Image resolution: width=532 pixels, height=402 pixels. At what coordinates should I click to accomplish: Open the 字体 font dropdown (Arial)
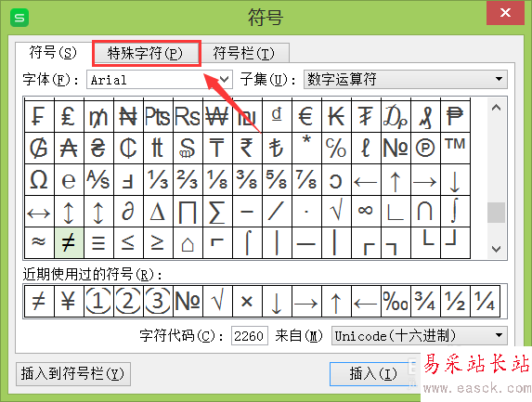160,80
